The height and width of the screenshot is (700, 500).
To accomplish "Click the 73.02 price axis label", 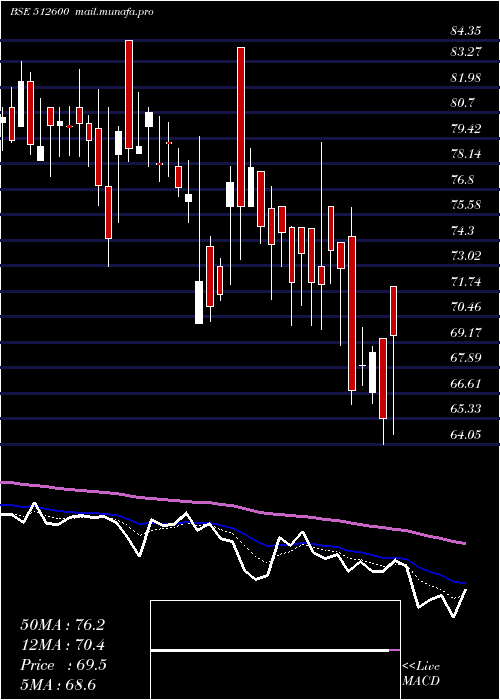I will tap(466, 256).
